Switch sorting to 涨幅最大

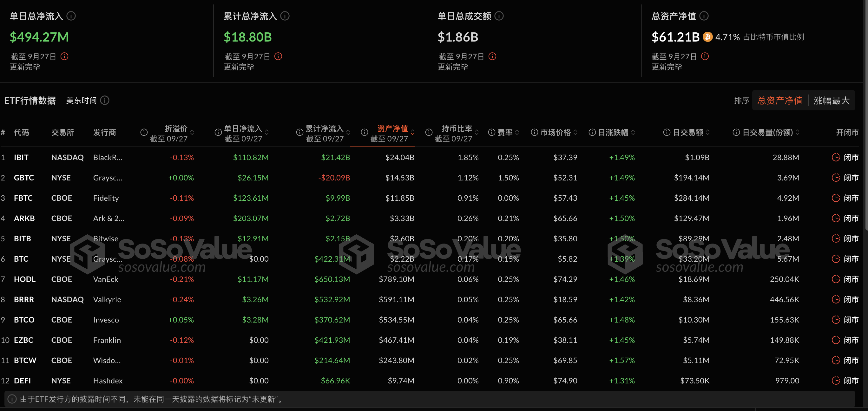831,100
